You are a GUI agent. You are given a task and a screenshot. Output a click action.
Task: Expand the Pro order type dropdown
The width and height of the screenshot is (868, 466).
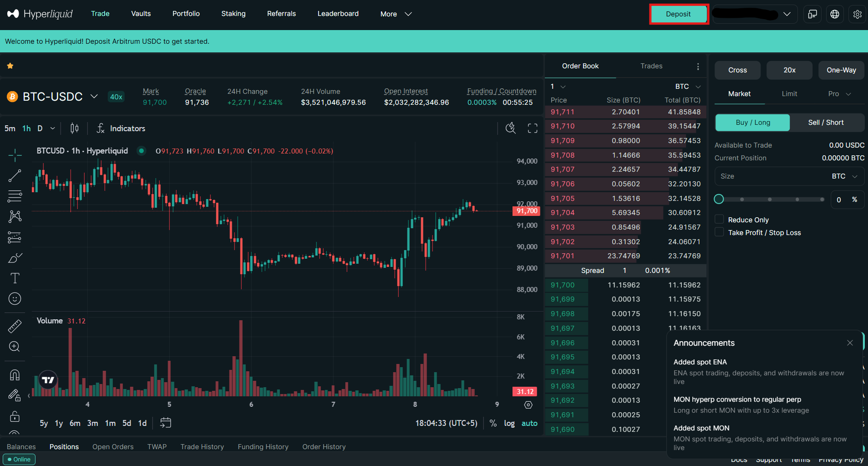839,94
